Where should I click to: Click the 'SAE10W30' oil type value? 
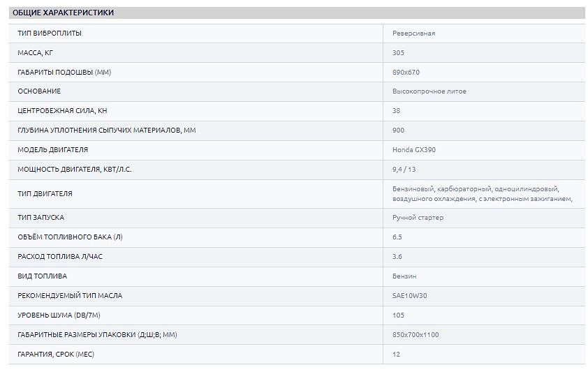coord(409,296)
